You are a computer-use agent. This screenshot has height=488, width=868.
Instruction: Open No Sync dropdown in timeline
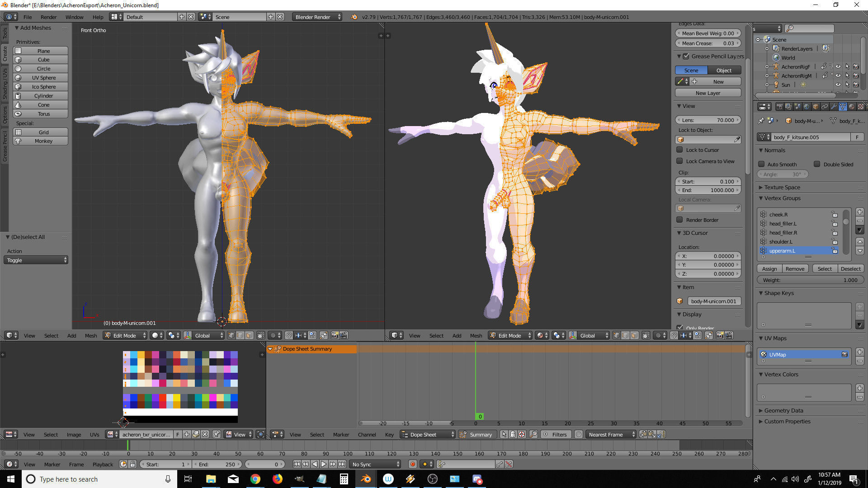(376, 464)
